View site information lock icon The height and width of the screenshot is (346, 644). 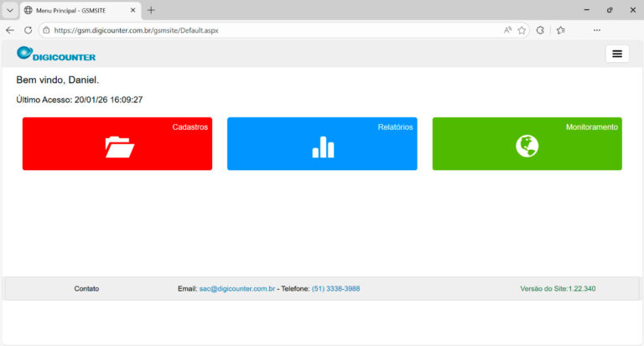[47, 29]
